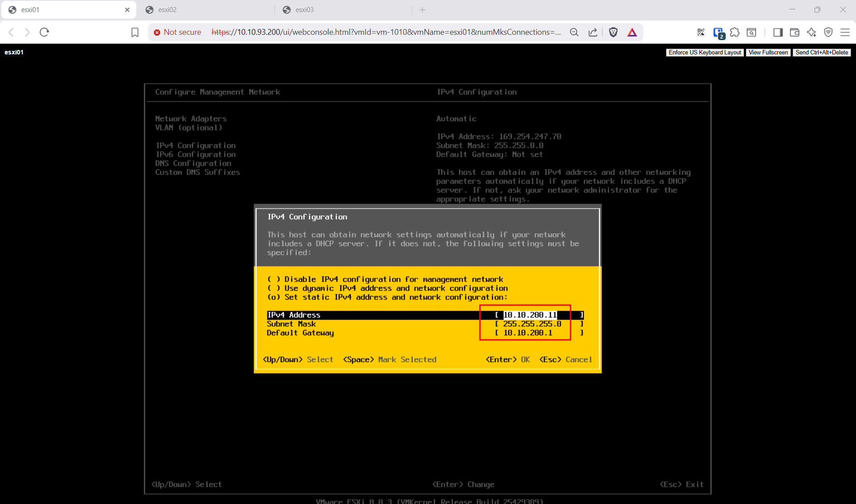Click Network Adapters menu entry
The width and height of the screenshot is (856, 504).
click(x=191, y=119)
